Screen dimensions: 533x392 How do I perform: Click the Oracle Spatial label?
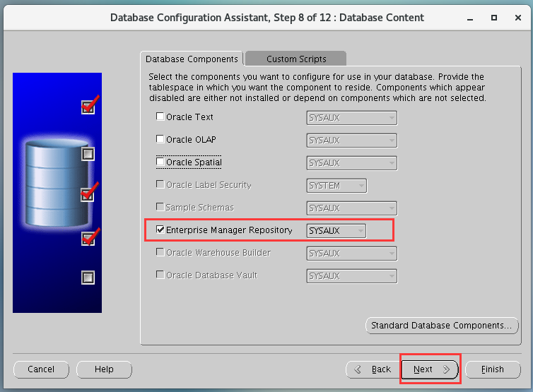(194, 162)
